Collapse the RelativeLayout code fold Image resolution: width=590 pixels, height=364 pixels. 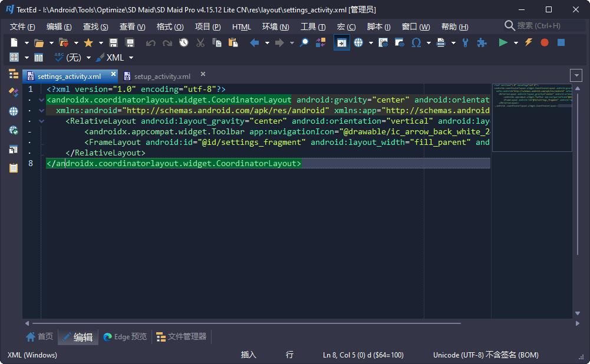click(x=41, y=121)
